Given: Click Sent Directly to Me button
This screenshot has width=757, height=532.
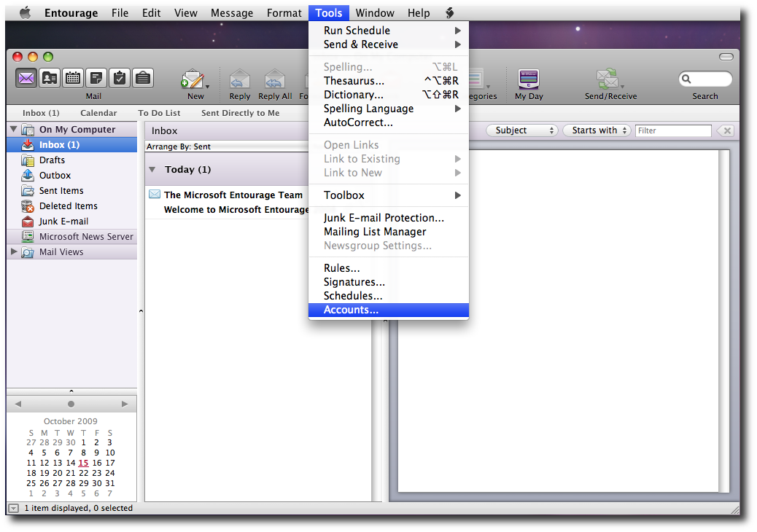Looking at the screenshot, I should click(x=241, y=113).
